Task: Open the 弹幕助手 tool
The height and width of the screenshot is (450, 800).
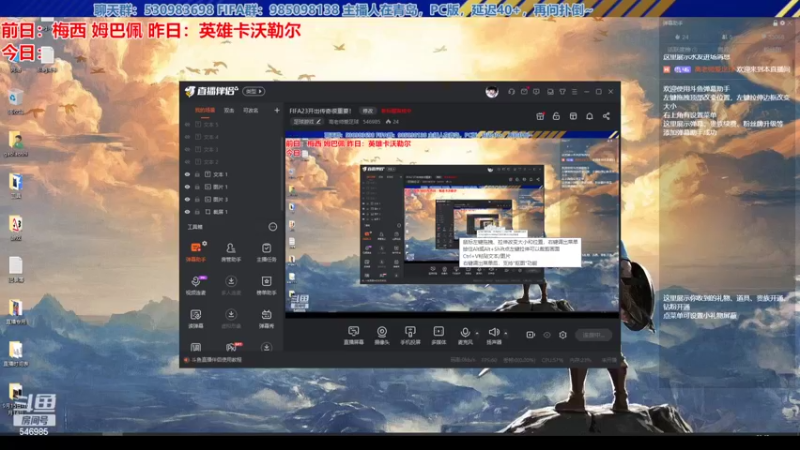Action: coord(195,252)
